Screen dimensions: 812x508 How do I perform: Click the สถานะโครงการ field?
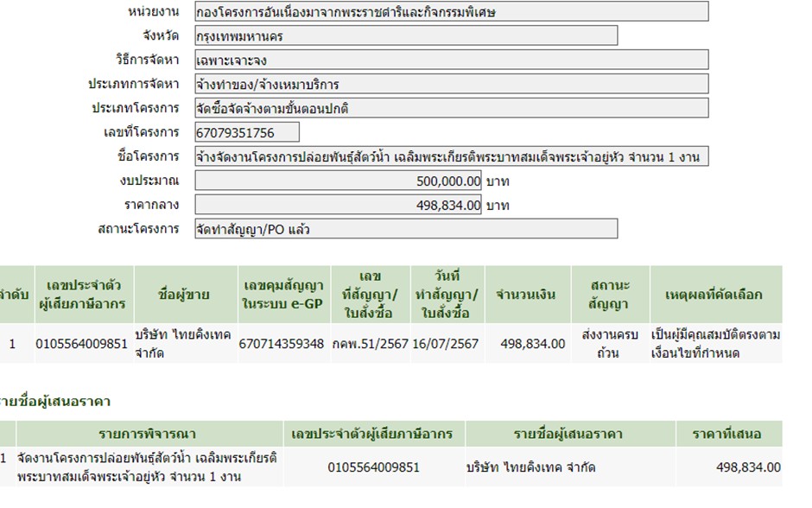406,229
